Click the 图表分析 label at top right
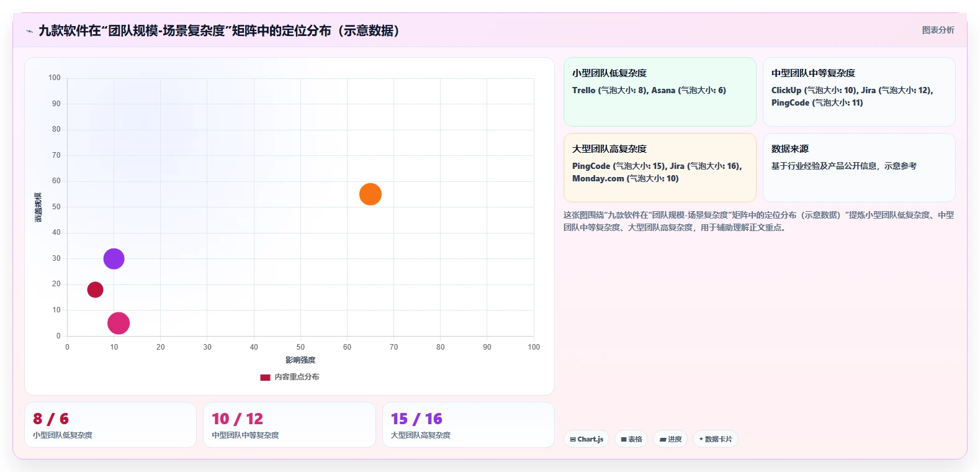 (938, 30)
